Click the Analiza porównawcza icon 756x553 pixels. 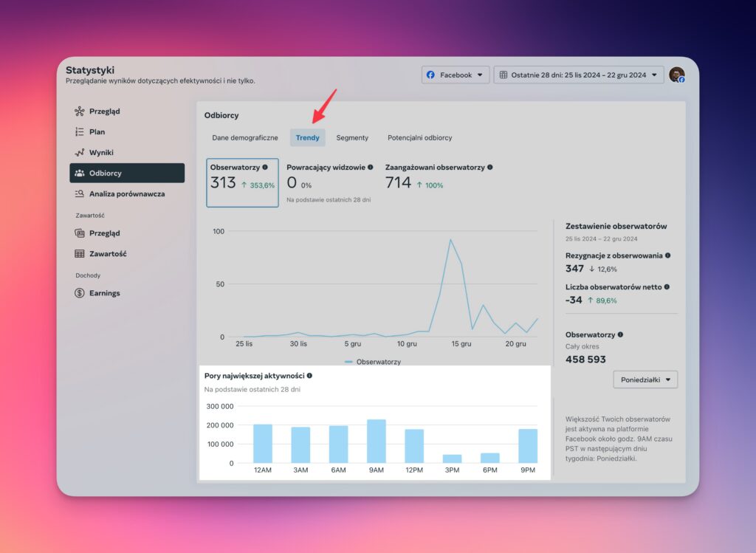click(x=80, y=194)
